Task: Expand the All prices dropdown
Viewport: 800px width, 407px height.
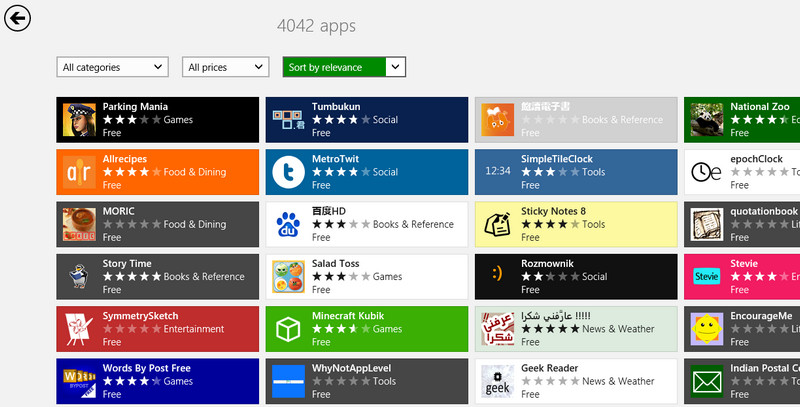Action: (225, 67)
